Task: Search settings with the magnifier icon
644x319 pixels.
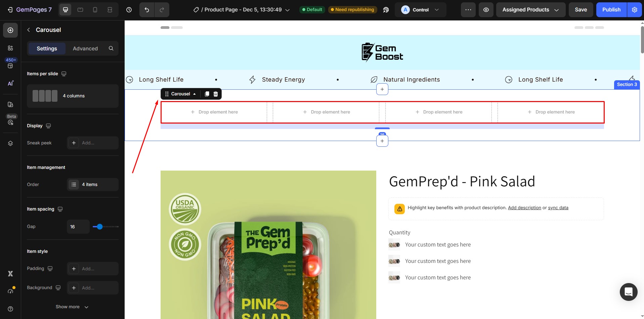Action: (x=111, y=48)
